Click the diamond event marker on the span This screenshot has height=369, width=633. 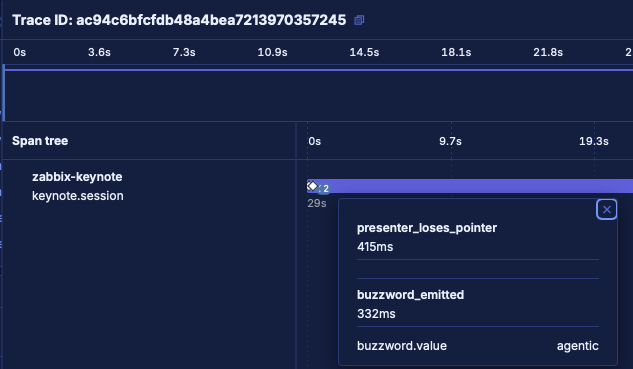pyautogui.click(x=312, y=186)
